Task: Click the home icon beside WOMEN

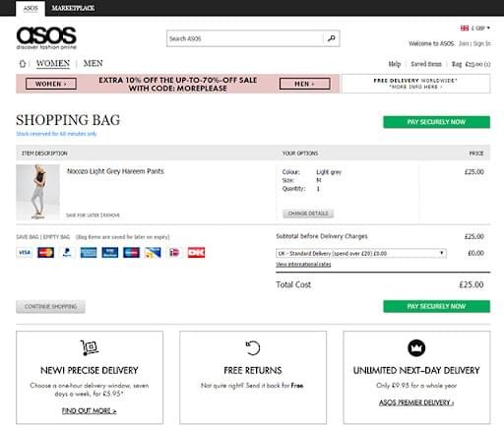Action: click(23, 64)
